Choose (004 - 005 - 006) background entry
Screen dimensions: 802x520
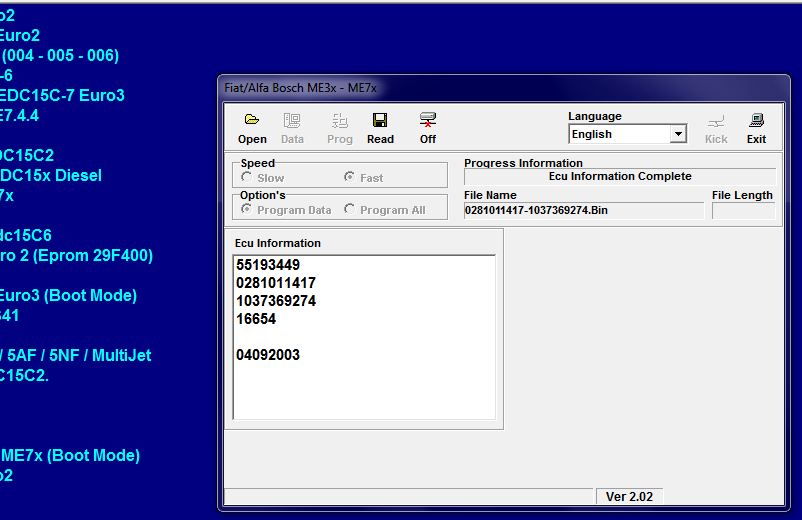pyautogui.click(x=59, y=55)
